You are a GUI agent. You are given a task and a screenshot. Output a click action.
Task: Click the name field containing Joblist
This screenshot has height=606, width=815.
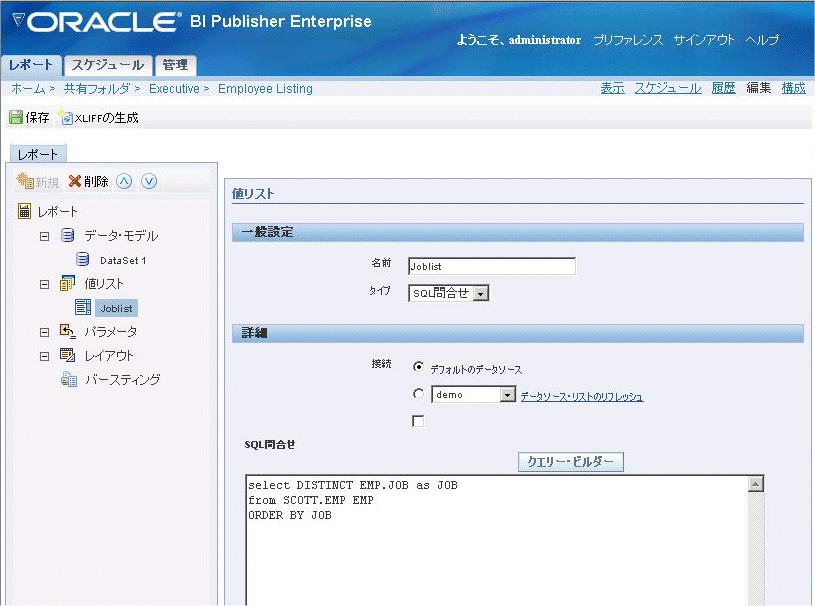(492, 266)
